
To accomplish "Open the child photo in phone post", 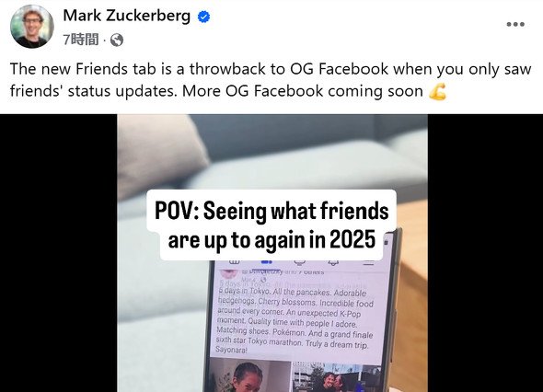I will 250,375.
